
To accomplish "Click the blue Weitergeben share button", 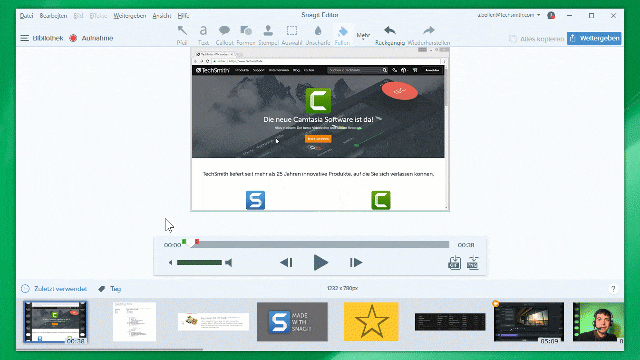I will tap(594, 38).
